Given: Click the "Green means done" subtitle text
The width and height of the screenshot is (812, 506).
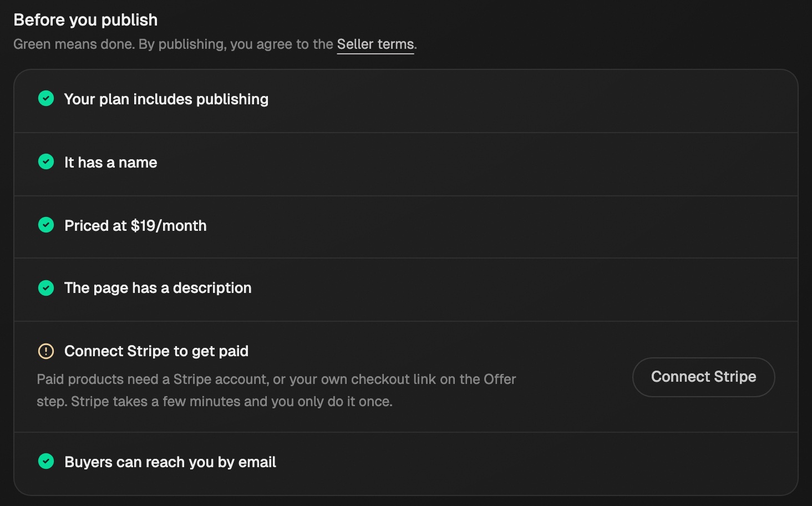Looking at the screenshot, I should [x=215, y=44].
